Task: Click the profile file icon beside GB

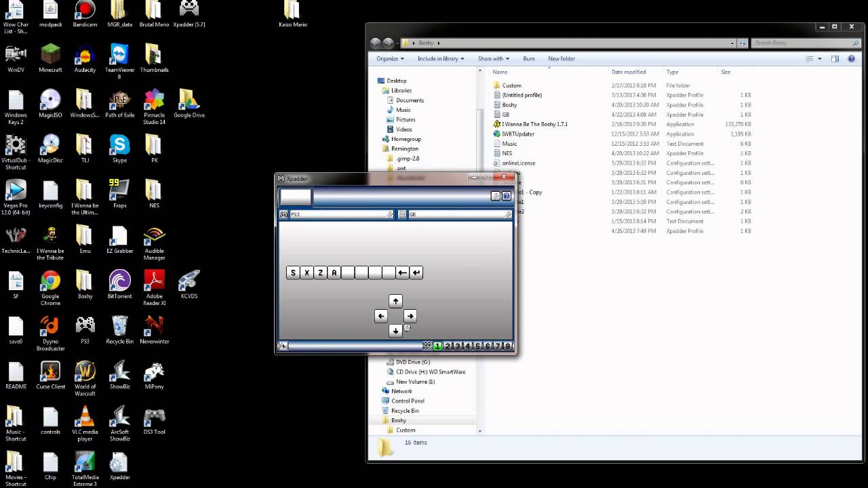Action: (402, 214)
